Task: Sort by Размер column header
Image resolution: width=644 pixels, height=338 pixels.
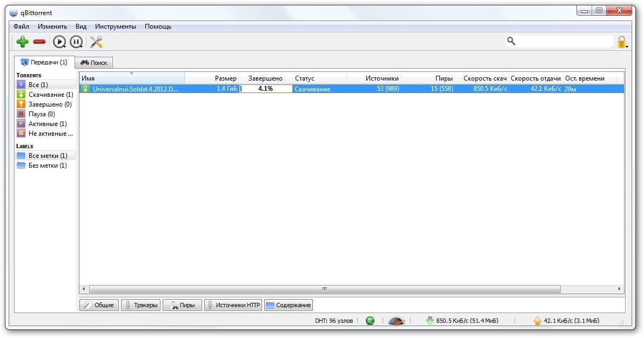Action: click(212, 78)
